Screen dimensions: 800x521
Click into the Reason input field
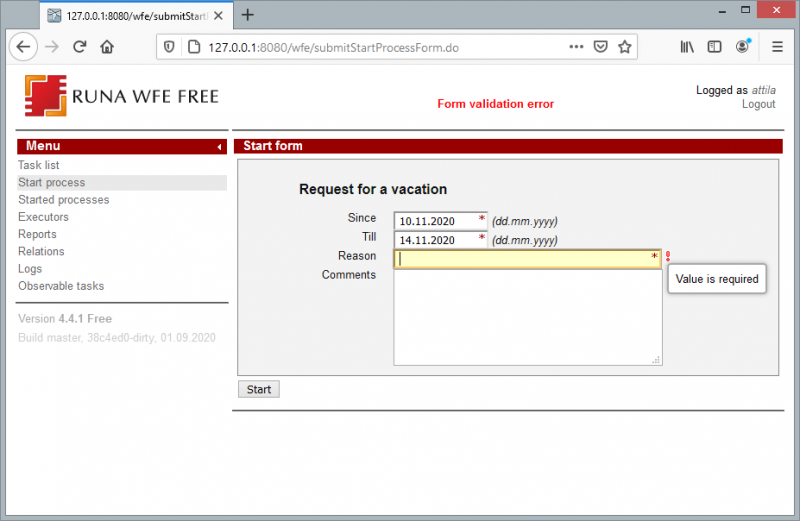tap(523, 259)
